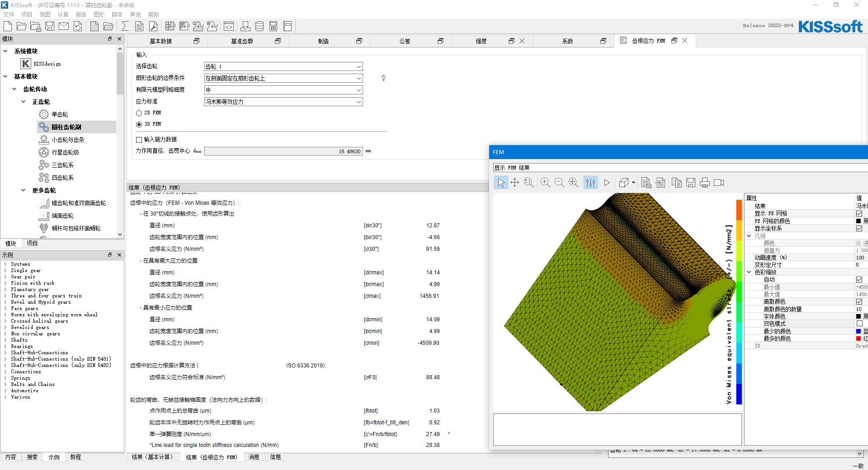Screen dimensions: 868x470
Task: Click the 最少的颜色 blue swatch
Action: [x=859, y=331]
